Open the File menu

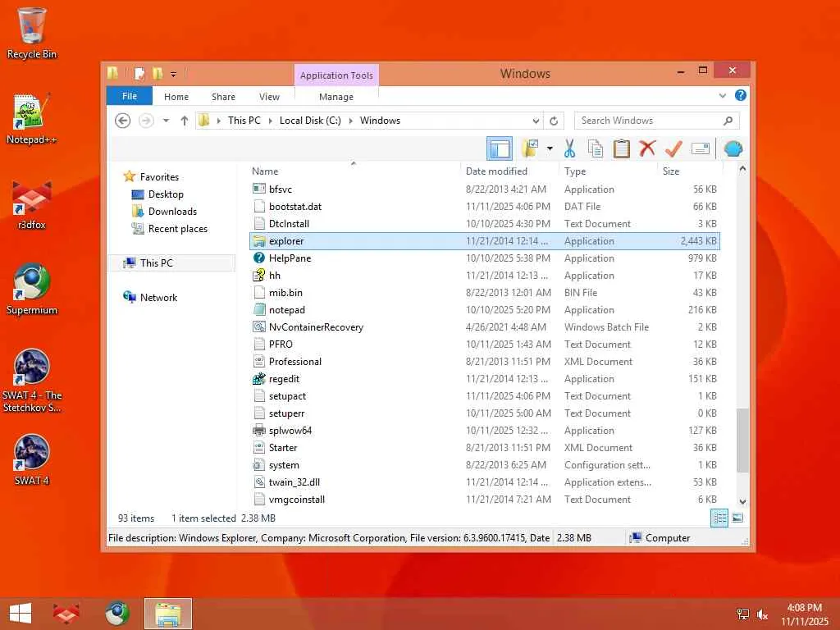click(130, 96)
